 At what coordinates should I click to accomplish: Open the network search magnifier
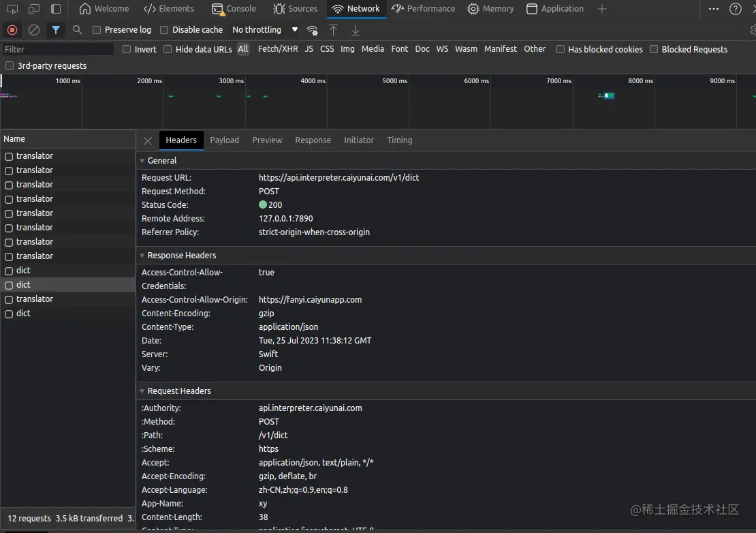click(77, 30)
